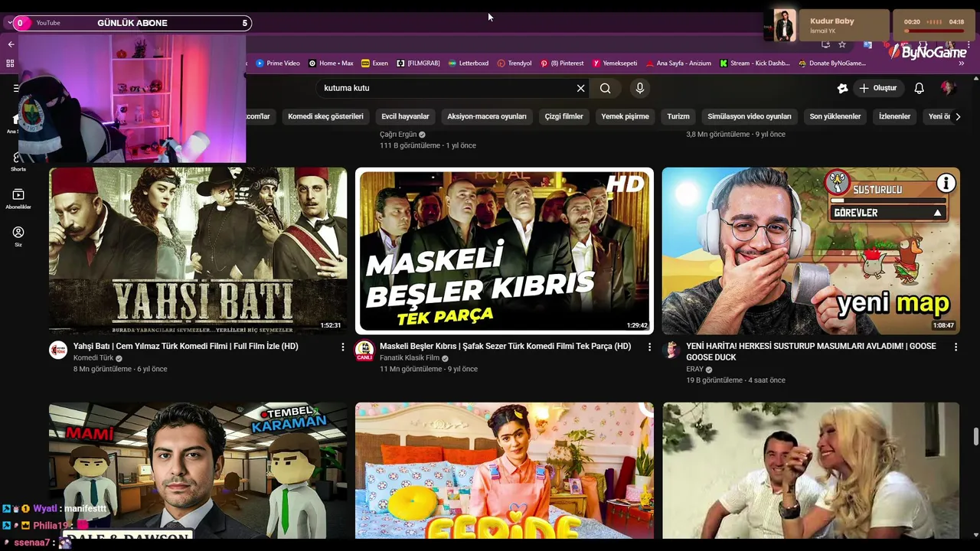Image resolution: width=980 pixels, height=551 pixels.
Task: Open the Shorts sidebar item
Action: (x=18, y=161)
